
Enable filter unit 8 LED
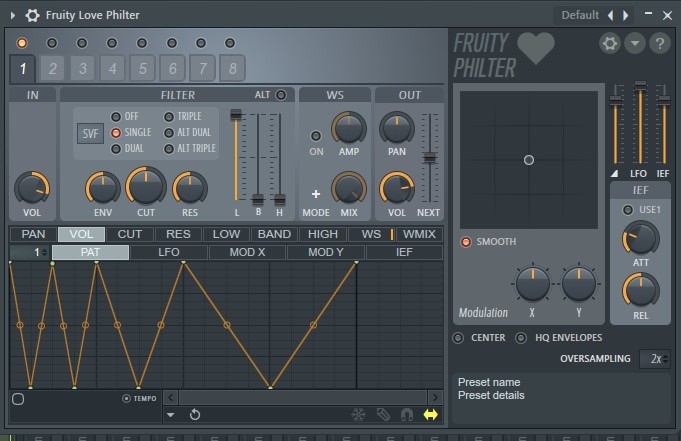[x=230, y=43]
